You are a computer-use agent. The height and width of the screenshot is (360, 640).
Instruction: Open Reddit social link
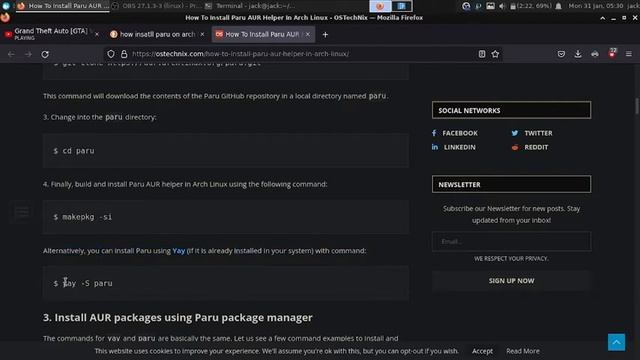tap(530, 147)
